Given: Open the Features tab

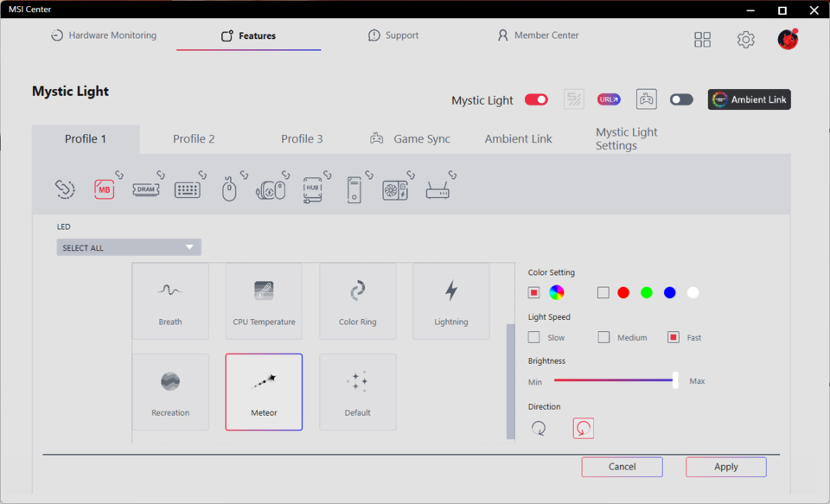Looking at the screenshot, I should [x=248, y=35].
